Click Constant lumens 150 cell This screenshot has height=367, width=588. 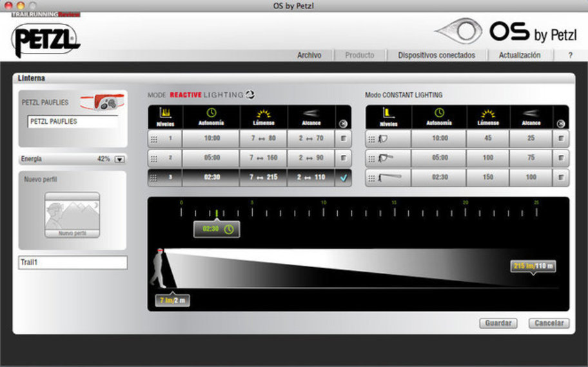488,177
